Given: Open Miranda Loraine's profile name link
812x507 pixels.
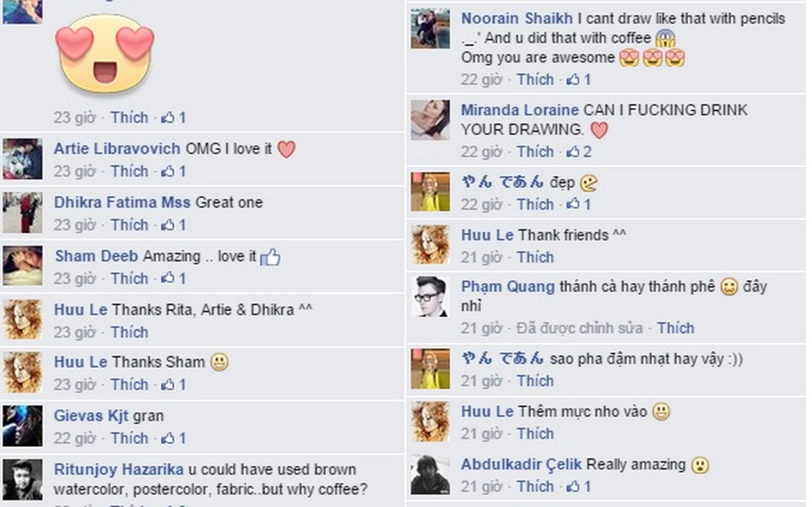Looking at the screenshot, I should pyautogui.click(x=520, y=110).
